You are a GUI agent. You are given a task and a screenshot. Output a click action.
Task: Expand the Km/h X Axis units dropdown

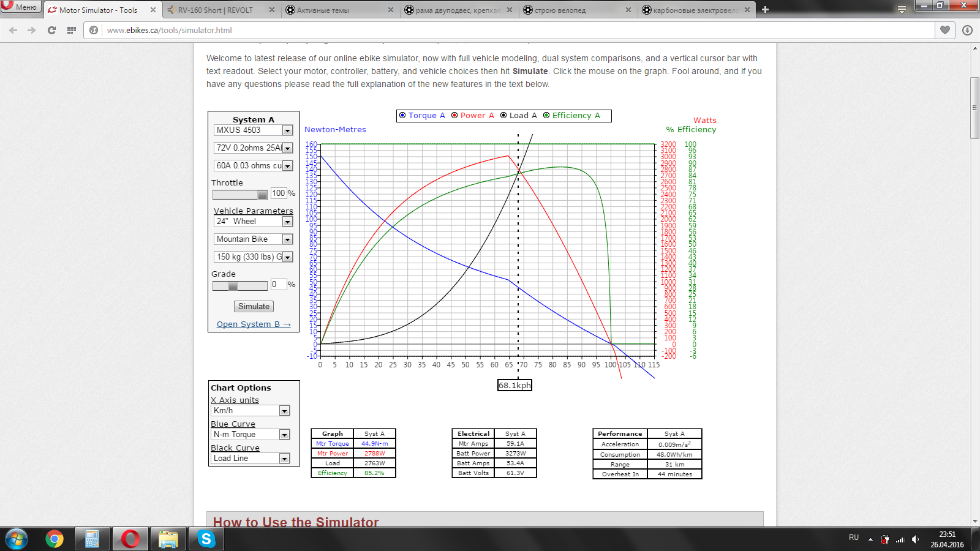(x=284, y=411)
